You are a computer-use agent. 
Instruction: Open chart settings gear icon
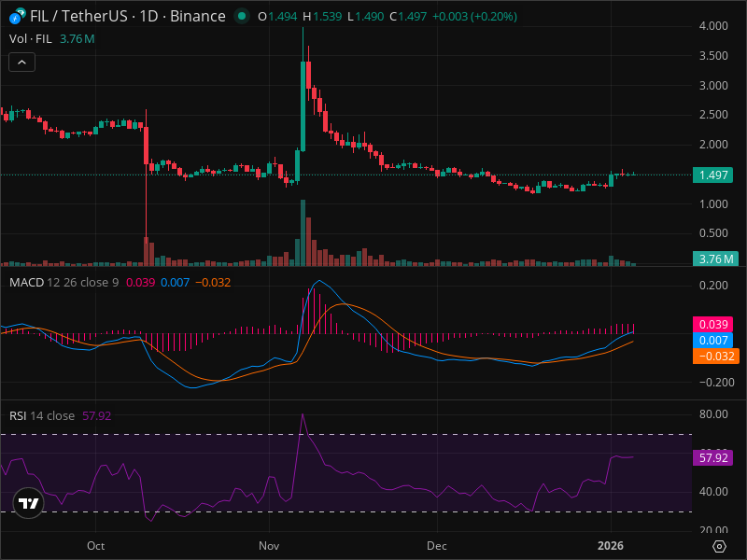(719, 546)
